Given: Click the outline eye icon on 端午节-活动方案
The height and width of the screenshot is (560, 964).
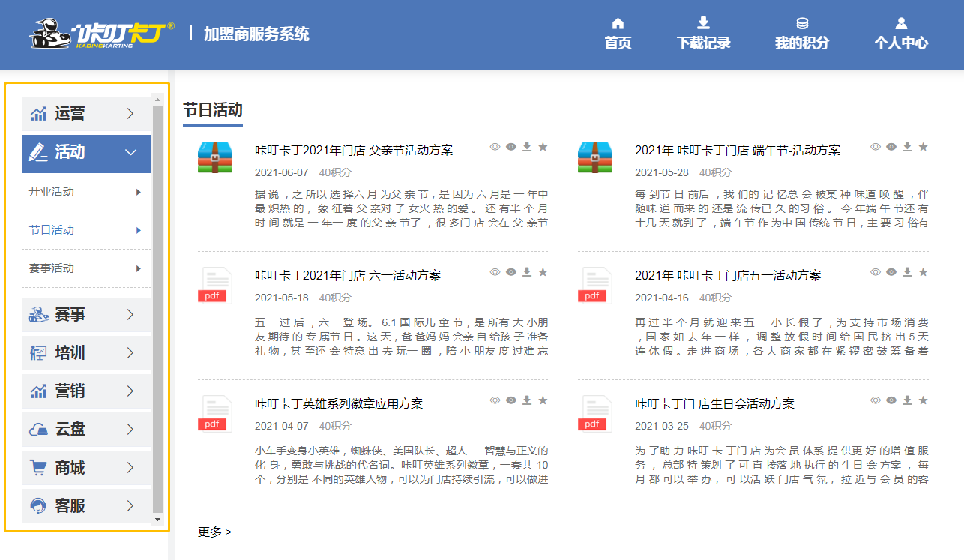Looking at the screenshot, I should 875,147.
